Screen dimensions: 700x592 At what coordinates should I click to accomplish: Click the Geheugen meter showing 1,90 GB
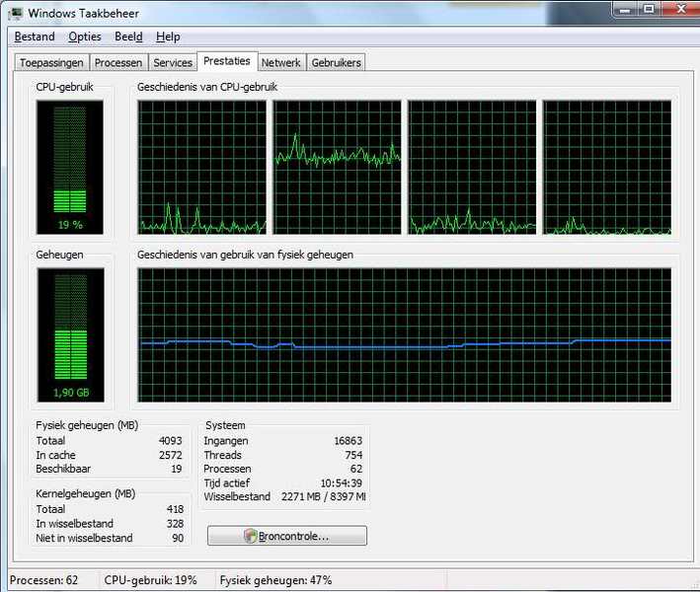[x=71, y=335]
